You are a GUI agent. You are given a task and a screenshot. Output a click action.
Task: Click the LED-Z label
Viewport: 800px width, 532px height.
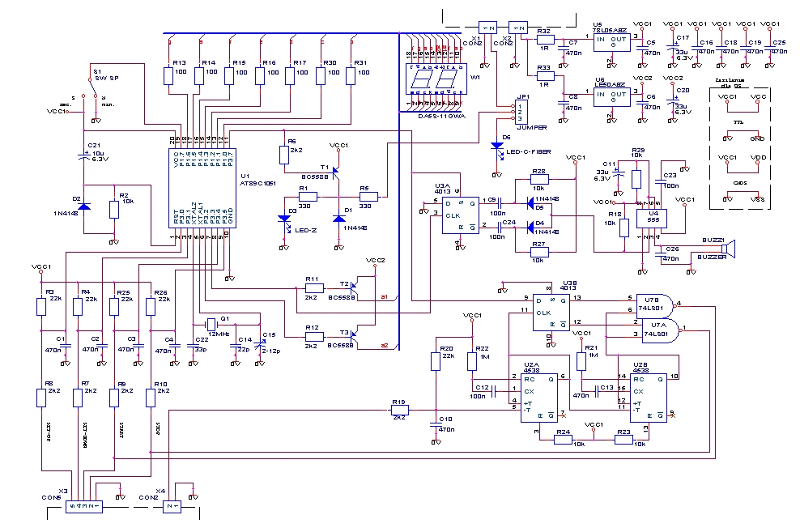pos(305,231)
